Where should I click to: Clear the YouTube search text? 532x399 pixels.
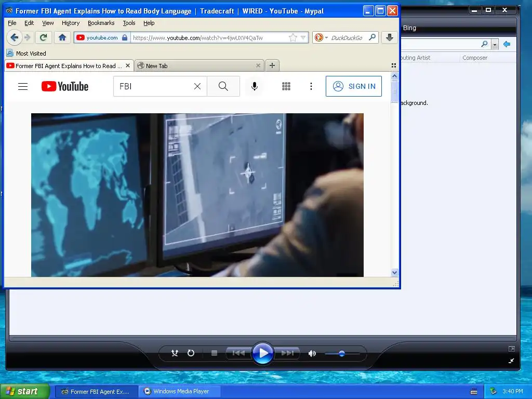pos(197,87)
